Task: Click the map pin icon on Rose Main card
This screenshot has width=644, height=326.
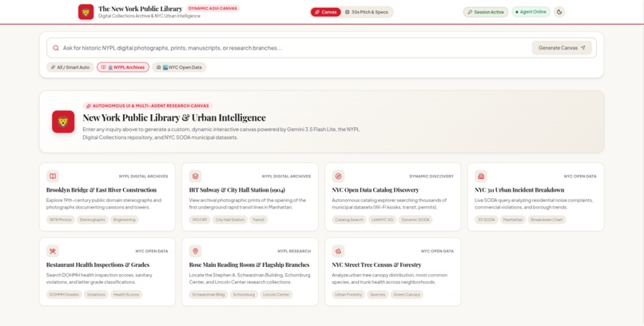Action: (196, 251)
